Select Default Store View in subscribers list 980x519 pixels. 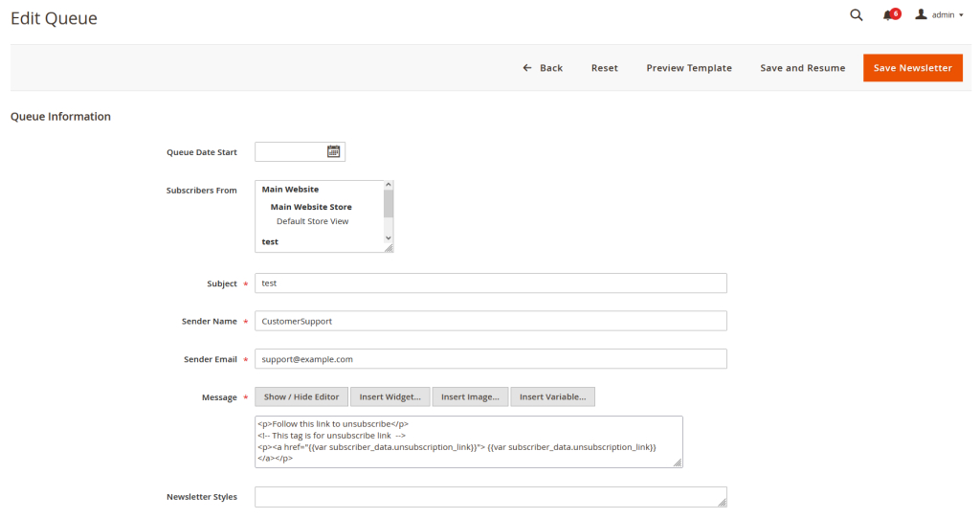click(x=312, y=221)
